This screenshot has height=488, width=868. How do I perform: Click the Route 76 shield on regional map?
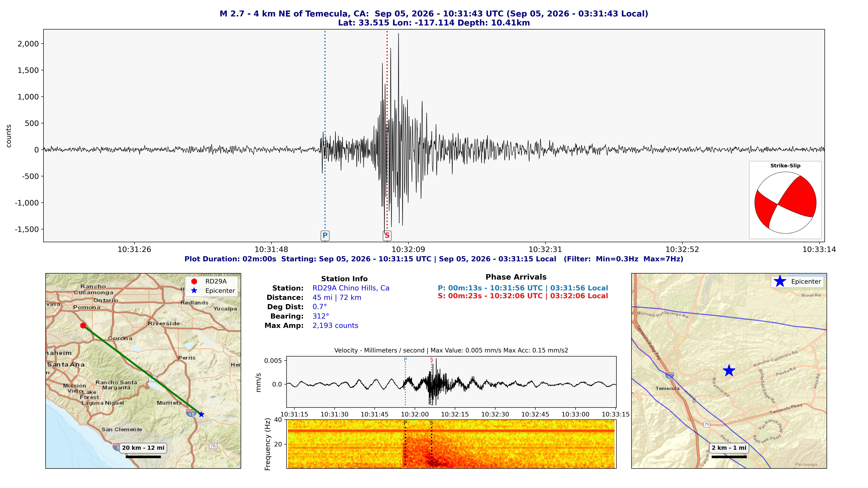pos(213,446)
